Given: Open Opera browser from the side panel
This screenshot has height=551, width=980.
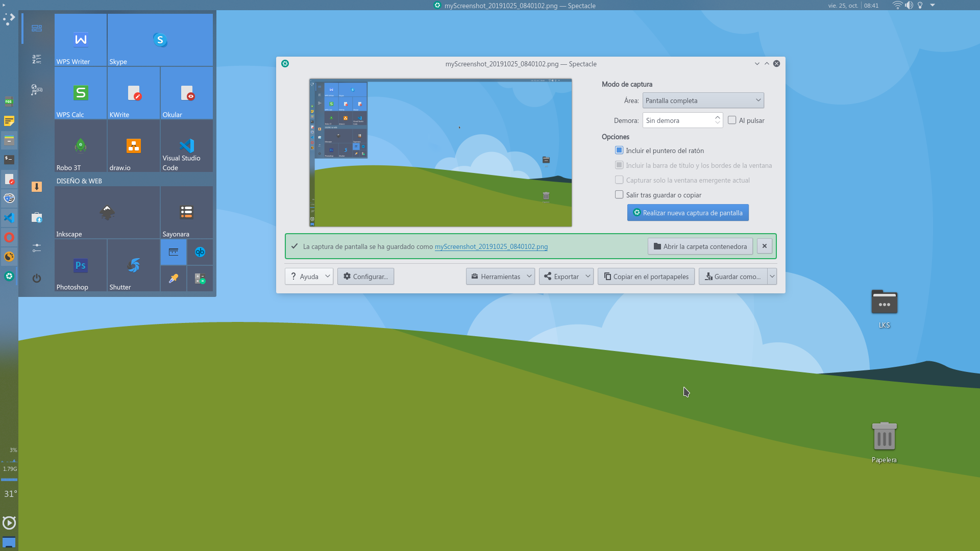Looking at the screenshot, I should [x=9, y=237].
